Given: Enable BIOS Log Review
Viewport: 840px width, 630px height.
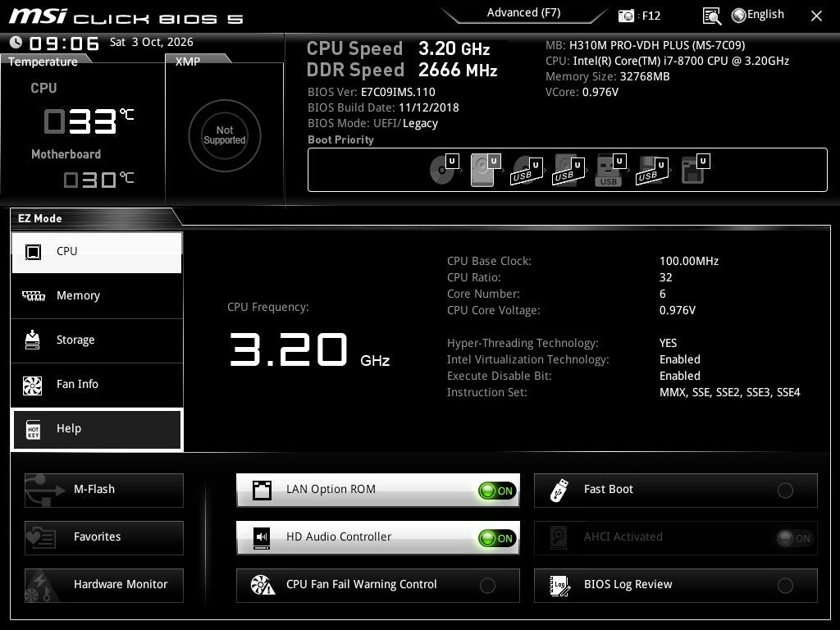Looking at the screenshot, I should click(x=785, y=586).
